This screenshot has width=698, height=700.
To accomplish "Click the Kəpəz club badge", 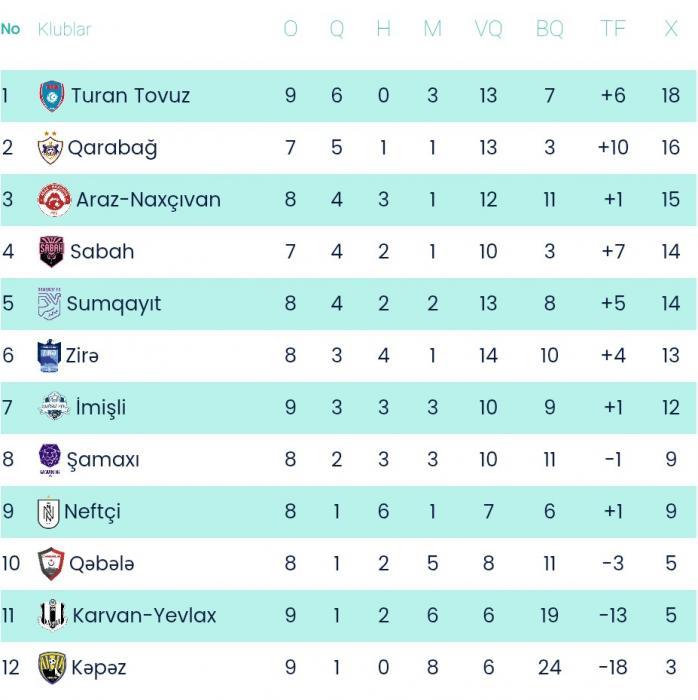I will coord(50,667).
